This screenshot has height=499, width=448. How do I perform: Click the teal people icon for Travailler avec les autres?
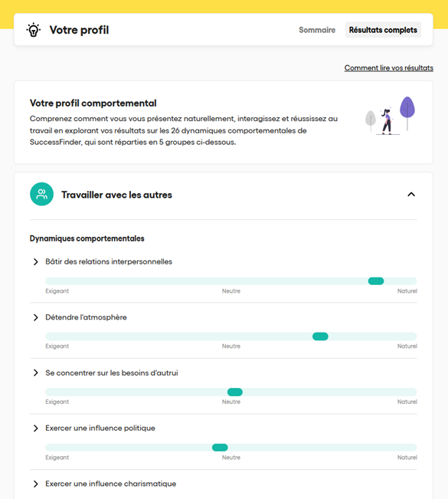coord(41,194)
